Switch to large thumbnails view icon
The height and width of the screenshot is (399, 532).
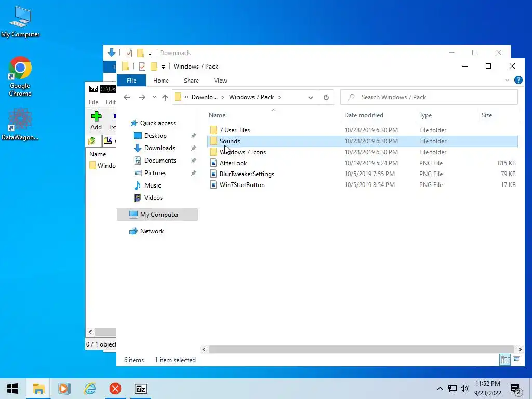(516, 360)
